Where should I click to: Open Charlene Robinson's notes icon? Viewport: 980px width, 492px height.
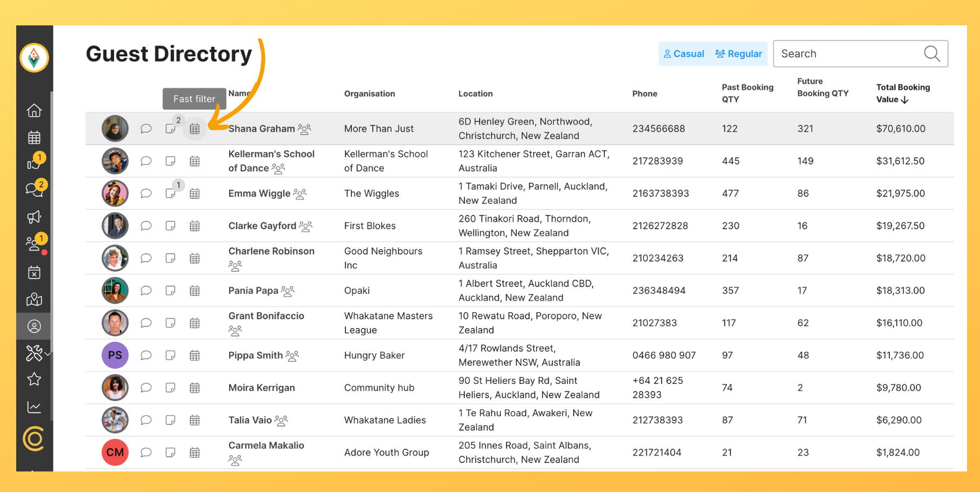[170, 258]
